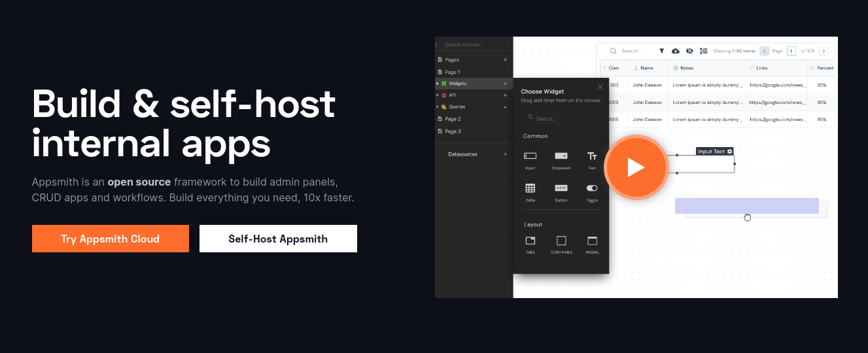Click the Name column header

[648, 68]
